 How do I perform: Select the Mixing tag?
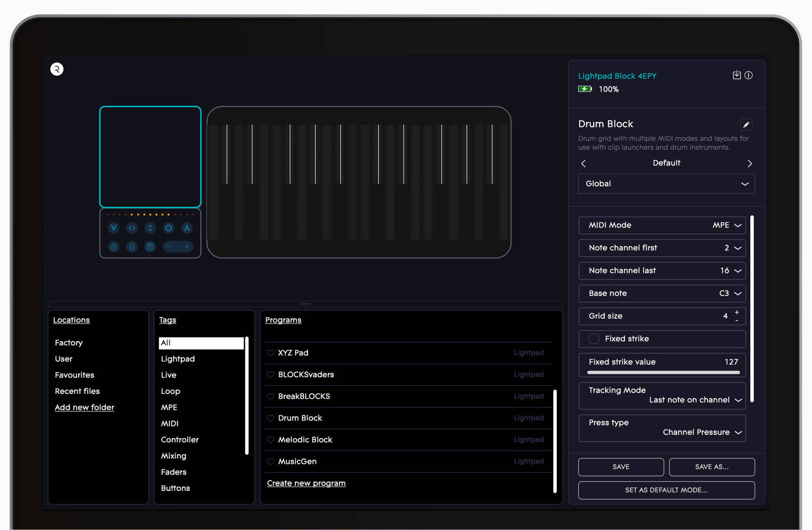(x=174, y=456)
